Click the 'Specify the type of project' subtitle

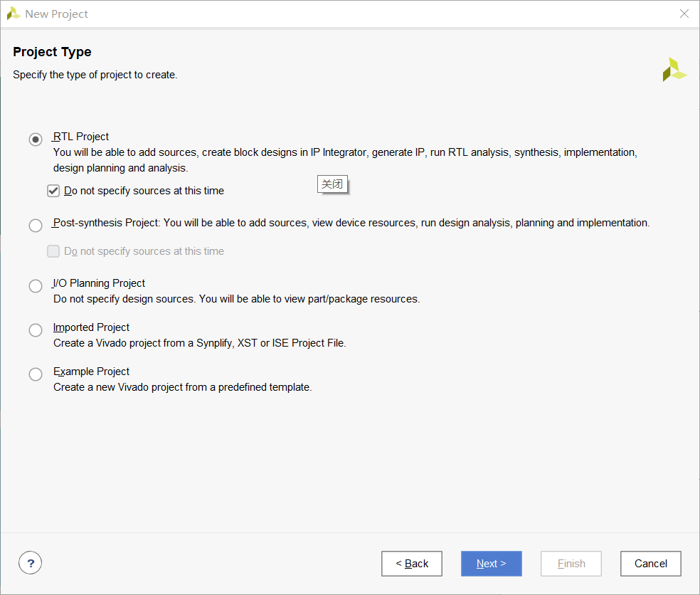pos(95,75)
